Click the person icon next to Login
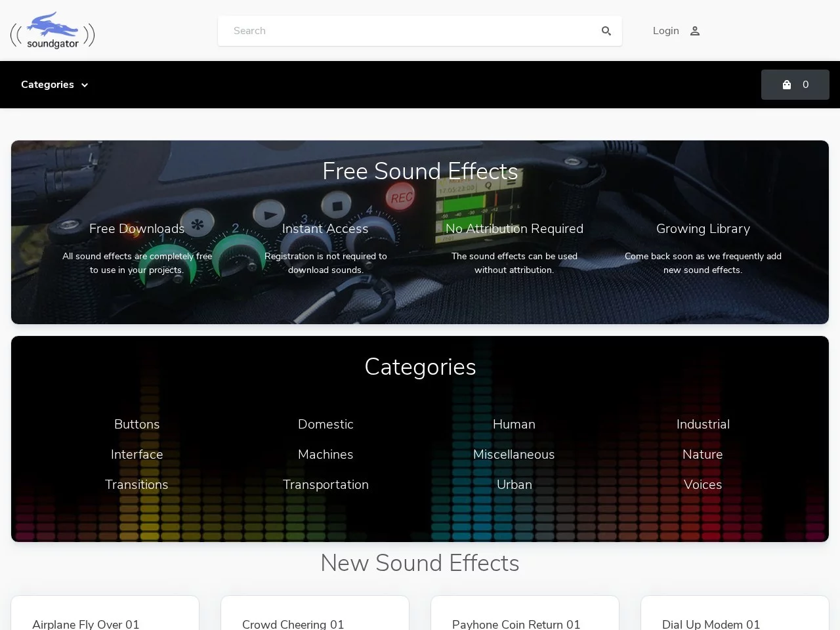The image size is (840, 630). point(694,31)
